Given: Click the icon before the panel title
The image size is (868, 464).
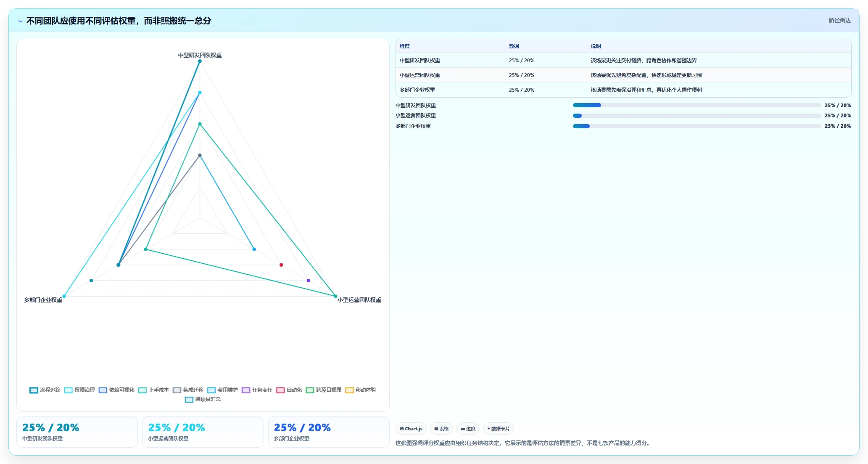Looking at the screenshot, I should coord(20,21).
